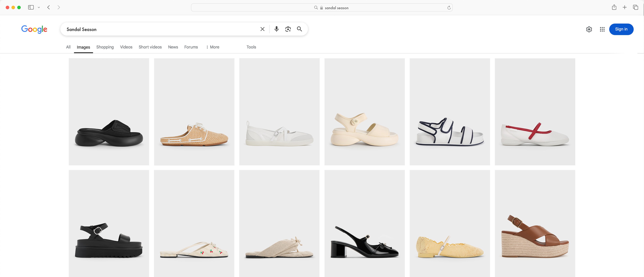Click the address bar showing sandal season
This screenshot has width=644, height=277.
coord(336,8)
